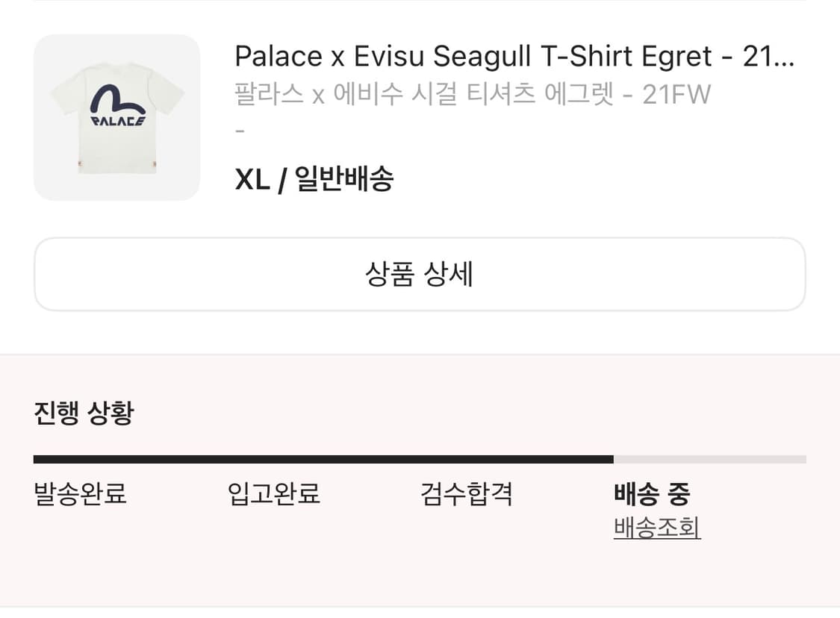Viewport: 840px width, 618px height.
Task: Tap the bold 배송 중 current status
Action: (653, 494)
